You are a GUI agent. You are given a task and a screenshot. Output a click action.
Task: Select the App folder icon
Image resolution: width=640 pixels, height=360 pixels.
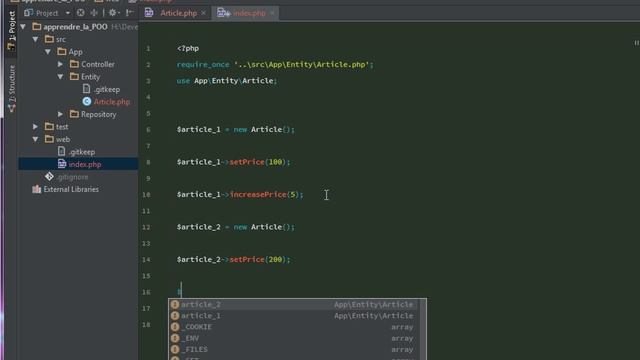[62, 52]
